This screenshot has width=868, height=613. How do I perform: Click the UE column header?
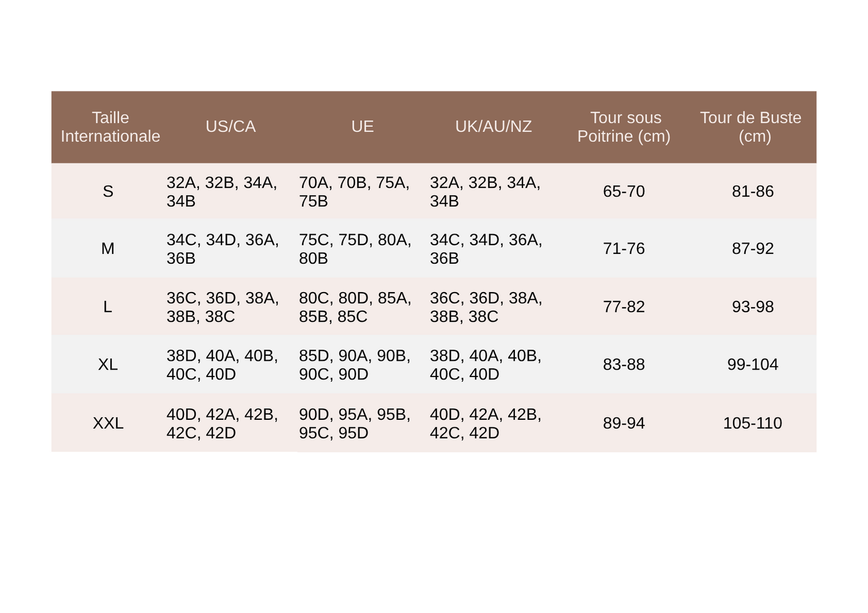tap(362, 126)
